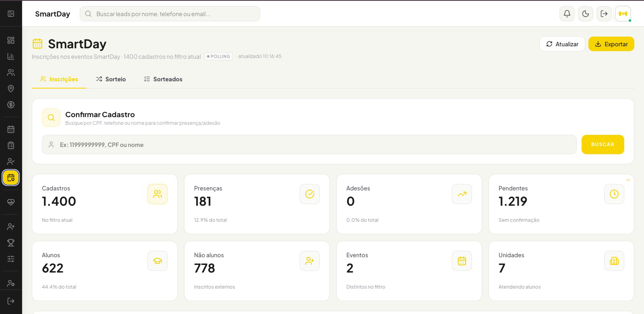Click the people icon on the Cadastros card
Viewport: 644px width, 314px height.
(x=157, y=194)
